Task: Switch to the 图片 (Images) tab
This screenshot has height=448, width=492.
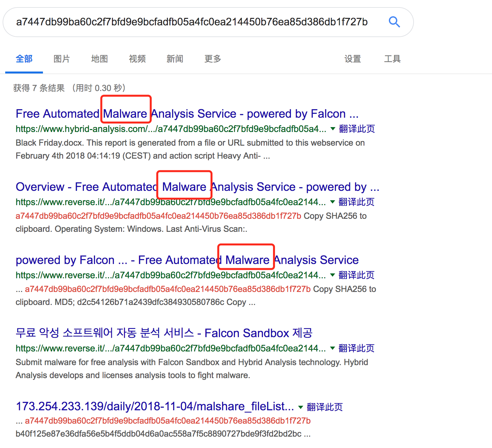Action: (61, 59)
